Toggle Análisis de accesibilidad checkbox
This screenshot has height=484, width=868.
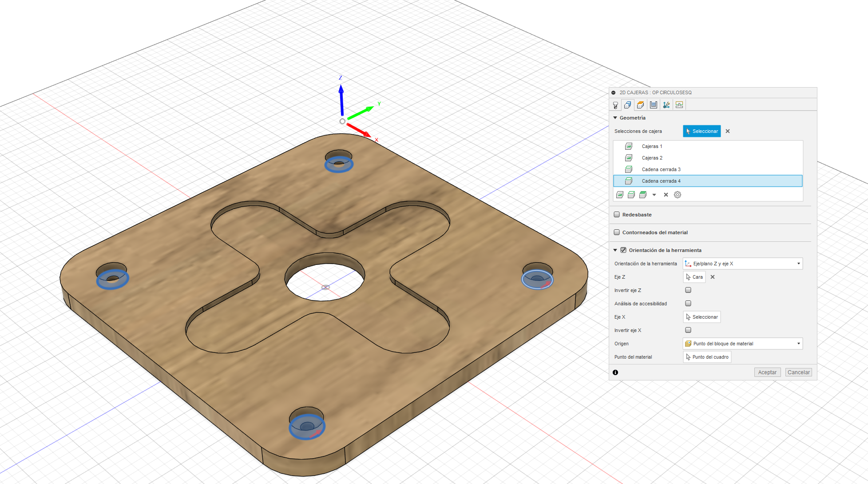point(688,304)
